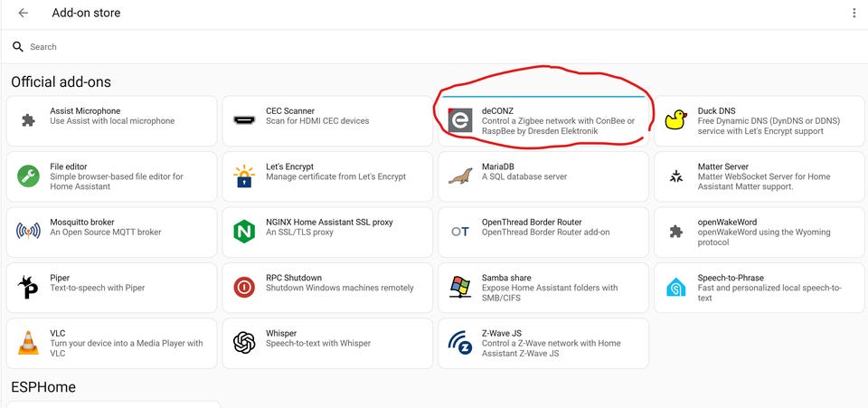Open the Samba share add-on
868x408 pixels.
[x=542, y=288]
